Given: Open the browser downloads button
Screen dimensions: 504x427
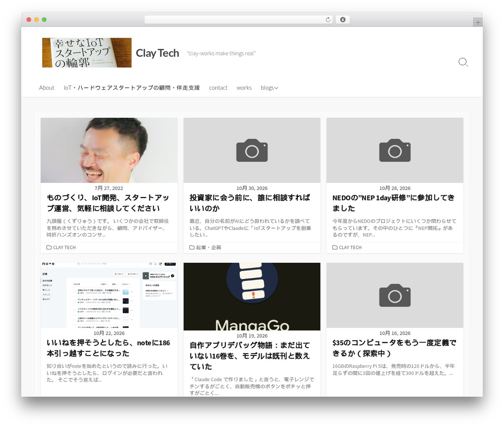Looking at the screenshot, I should coord(343,20).
